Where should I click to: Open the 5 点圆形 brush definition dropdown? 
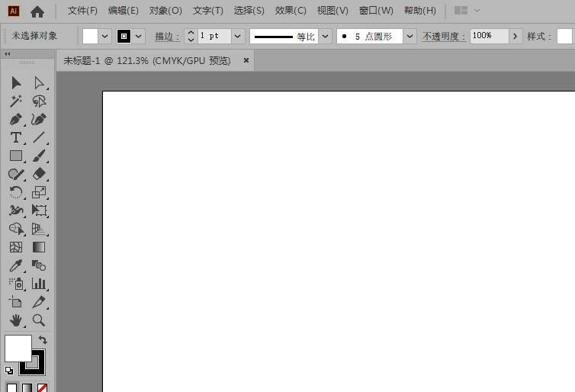[x=410, y=37]
